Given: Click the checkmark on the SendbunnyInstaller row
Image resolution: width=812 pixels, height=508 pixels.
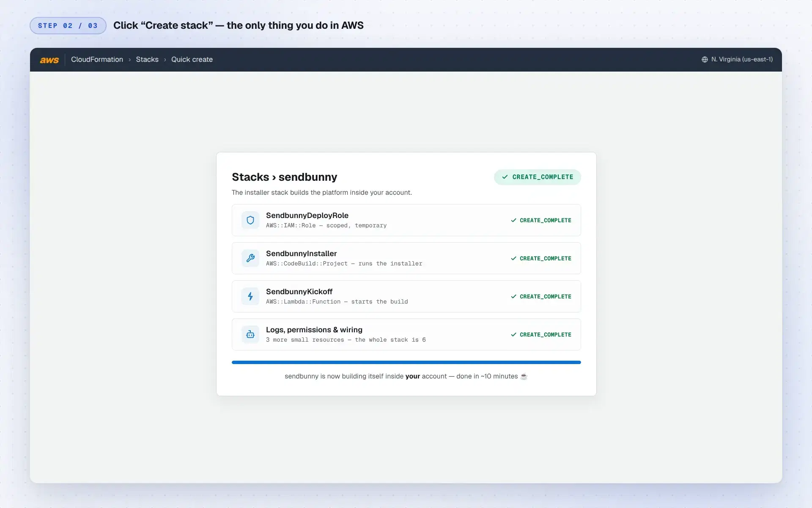Looking at the screenshot, I should click(x=513, y=258).
